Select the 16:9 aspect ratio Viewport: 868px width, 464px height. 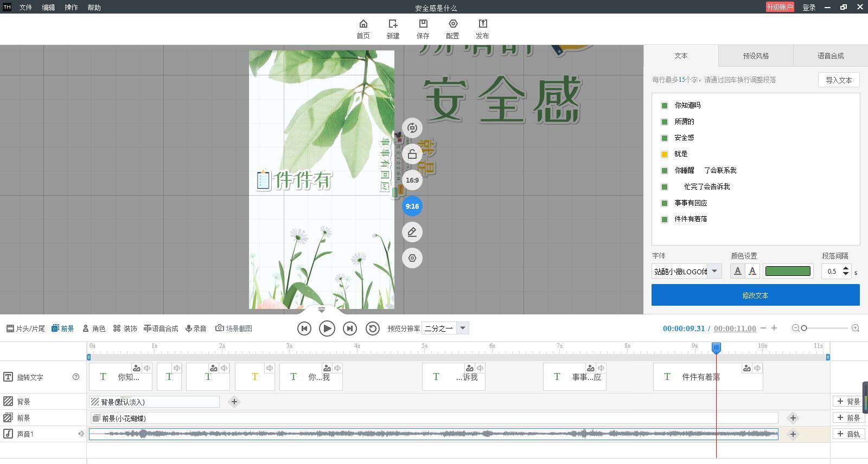412,180
